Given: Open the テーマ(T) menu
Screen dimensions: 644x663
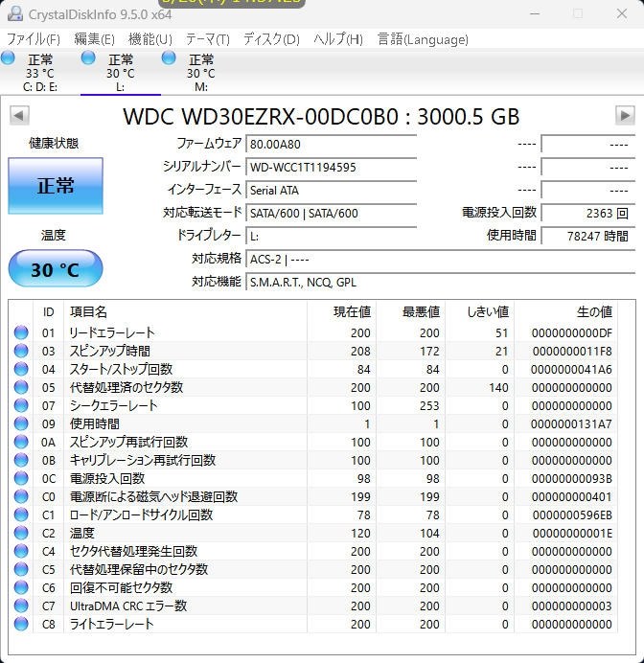Looking at the screenshot, I should (208, 39).
